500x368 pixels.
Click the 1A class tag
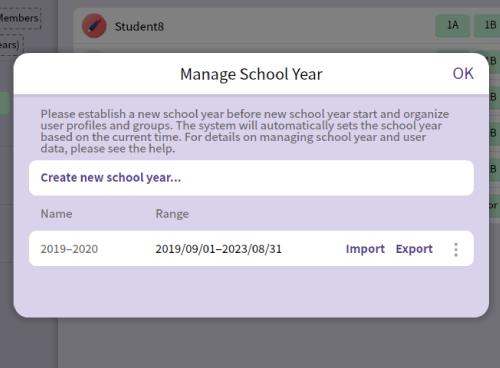[452, 25]
